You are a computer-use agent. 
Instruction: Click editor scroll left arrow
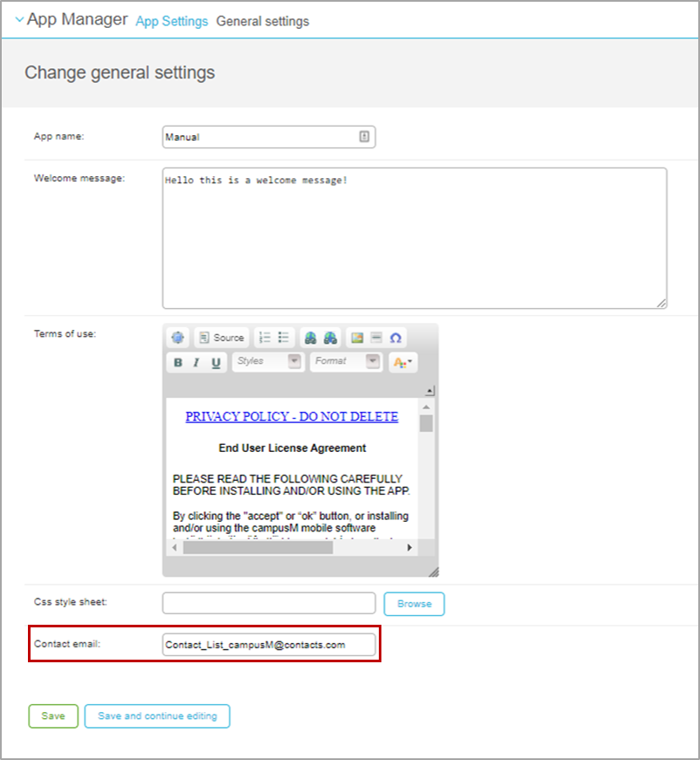(x=175, y=548)
